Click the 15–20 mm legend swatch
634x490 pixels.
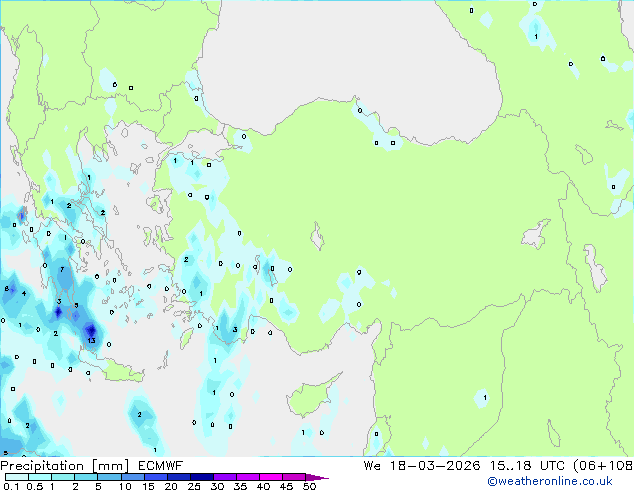pyautogui.click(x=156, y=477)
